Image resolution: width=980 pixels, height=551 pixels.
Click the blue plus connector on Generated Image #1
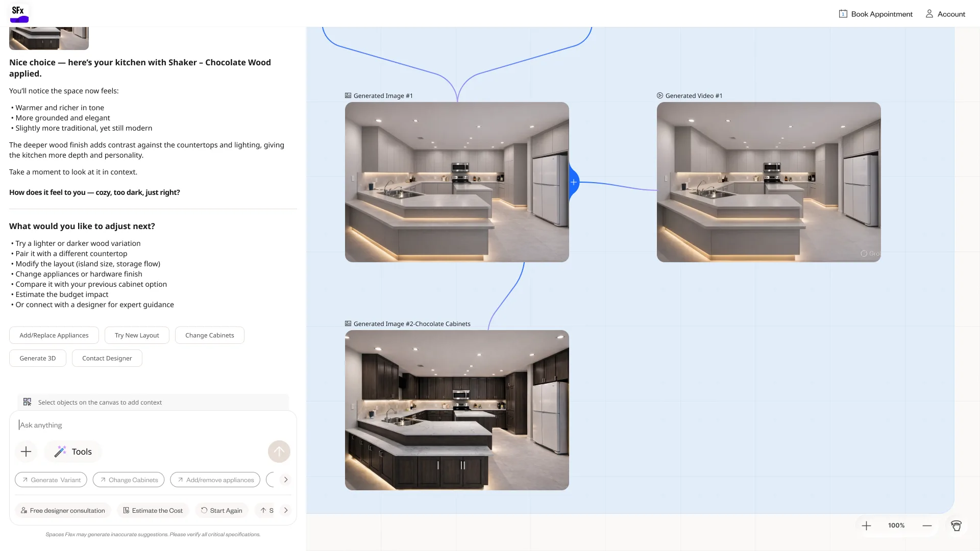[x=574, y=182]
